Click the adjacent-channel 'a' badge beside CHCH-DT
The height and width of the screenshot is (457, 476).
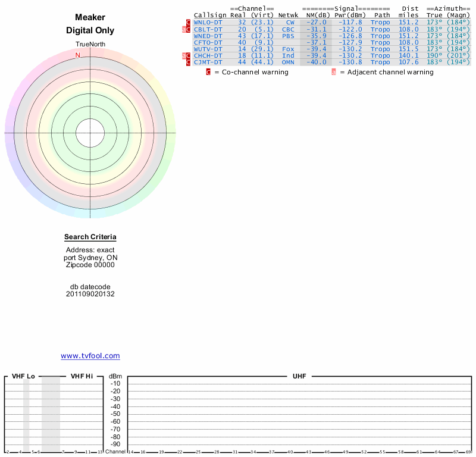(184, 56)
